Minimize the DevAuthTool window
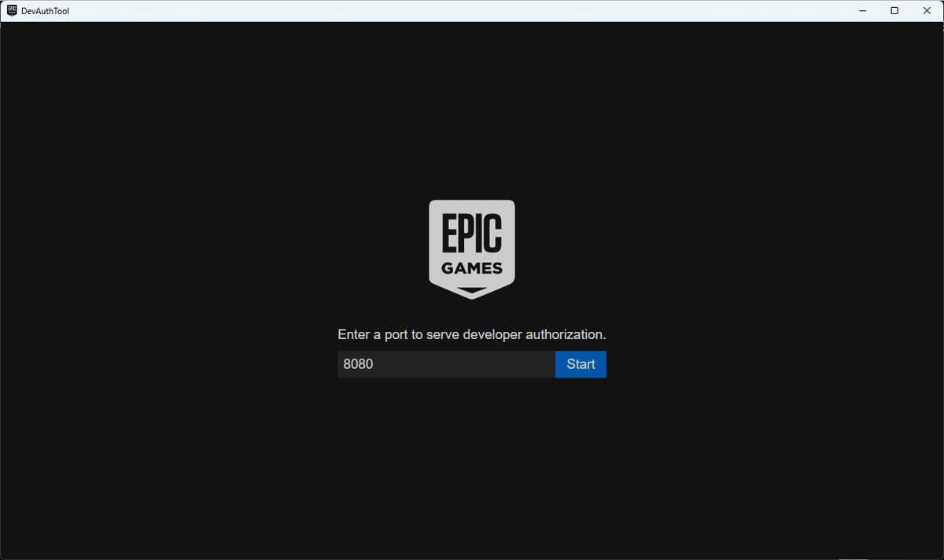Screen dimensions: 944x560 tap(862, 10)
